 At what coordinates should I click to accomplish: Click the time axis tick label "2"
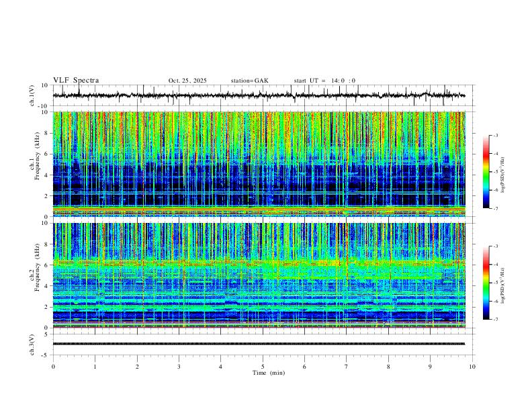click(x=137, y=367)
